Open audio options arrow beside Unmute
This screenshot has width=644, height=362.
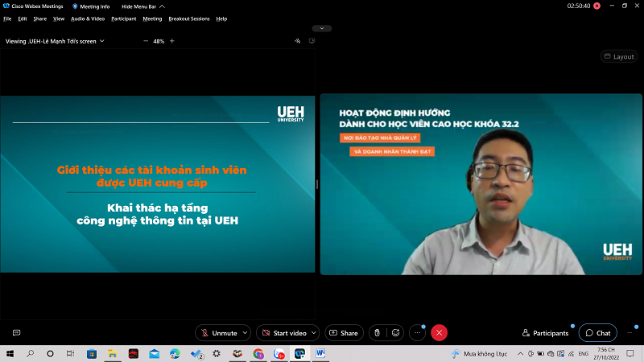pyautogui.click(x=246, y=333)
